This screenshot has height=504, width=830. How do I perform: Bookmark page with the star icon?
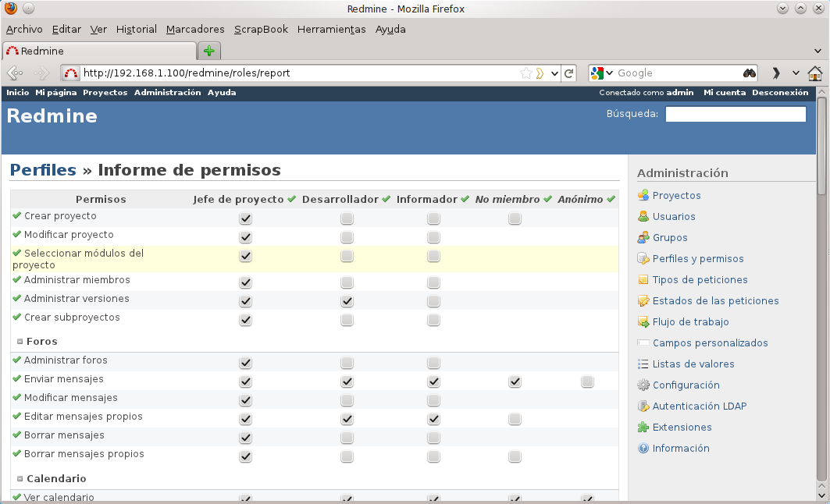click(525, 73)
